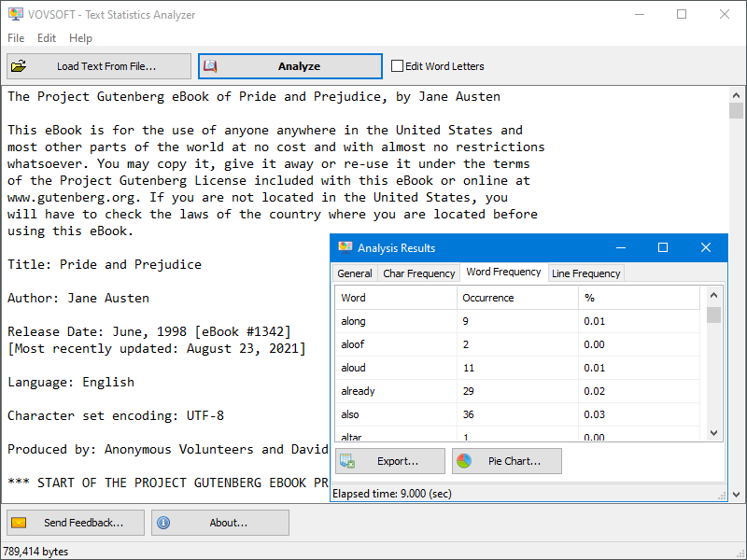The width and height of the screenshot is (747, 560).
Task: Click the pie chart icon
Action: pos(464,460)
